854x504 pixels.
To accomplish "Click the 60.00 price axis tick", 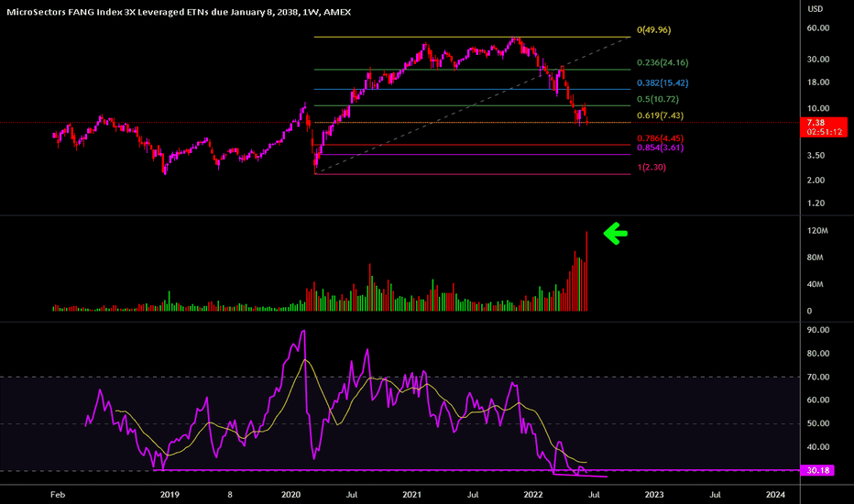I will coord(818,27).
